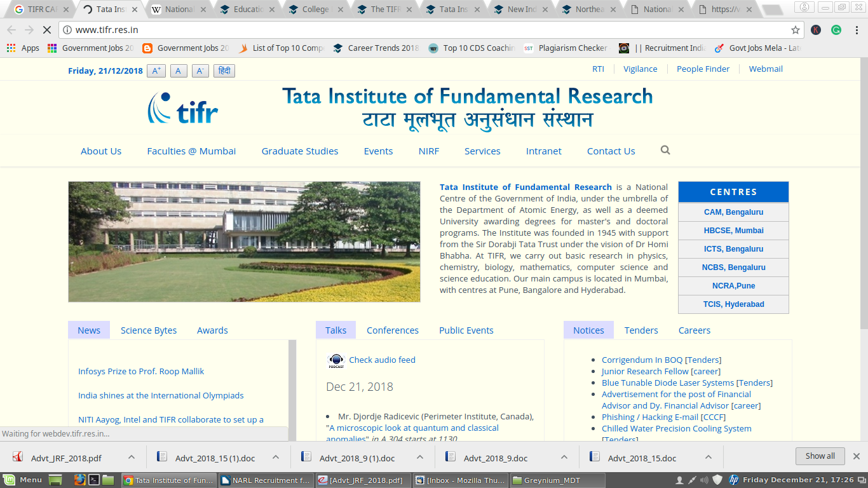Open the security shield tray icon
This screenshot has height=488, width=868.
pyautogui.click(x=717, y=480)
